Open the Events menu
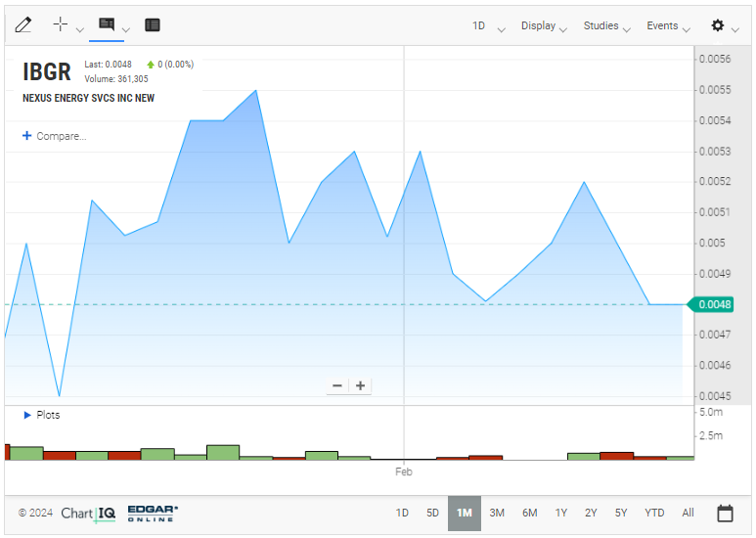Image resolution: width=756 pixels, height=538 pixels. coord(668,26)
